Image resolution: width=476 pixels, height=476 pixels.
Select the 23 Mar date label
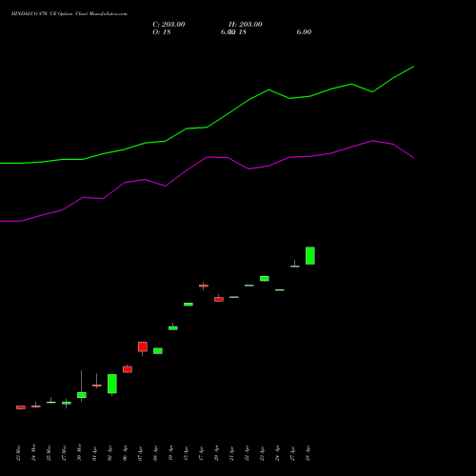19,453
